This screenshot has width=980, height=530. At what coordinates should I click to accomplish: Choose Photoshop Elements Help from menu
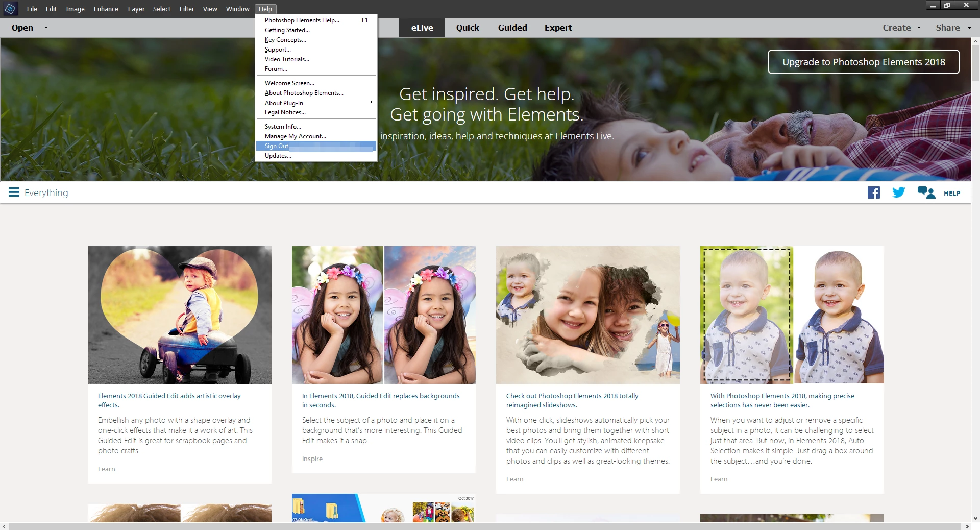pos(316,20)
